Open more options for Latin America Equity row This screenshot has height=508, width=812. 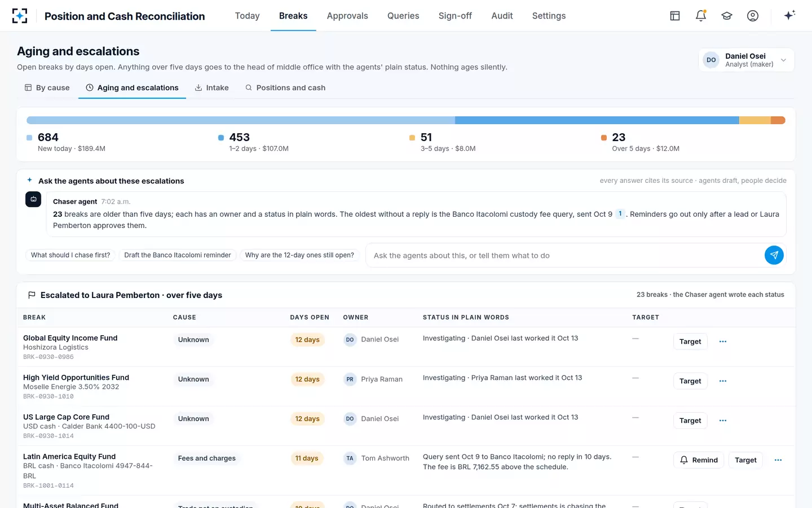tap(778, 460)
